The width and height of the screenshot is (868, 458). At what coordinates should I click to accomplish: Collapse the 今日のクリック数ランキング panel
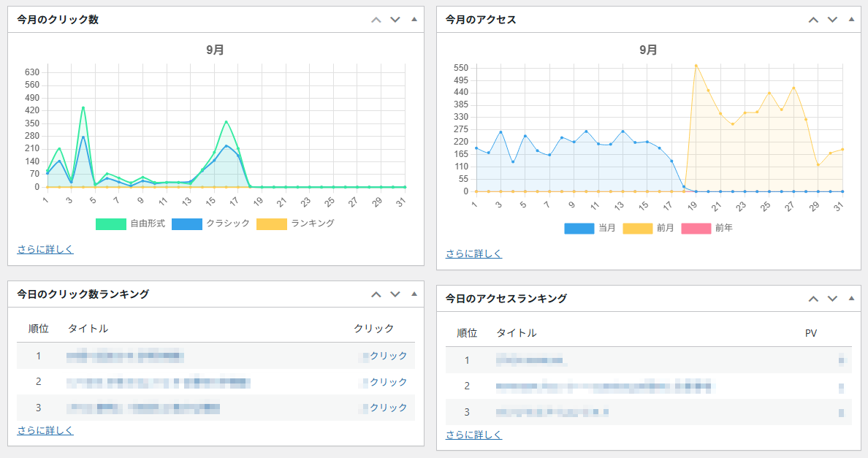pyautogui.click(x=414, y=294)
